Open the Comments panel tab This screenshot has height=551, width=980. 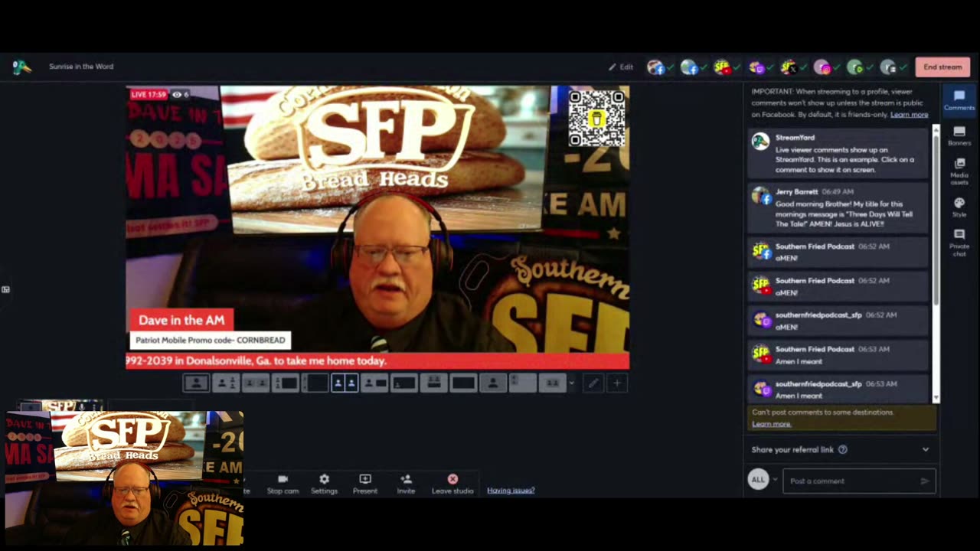coord(959,100)
